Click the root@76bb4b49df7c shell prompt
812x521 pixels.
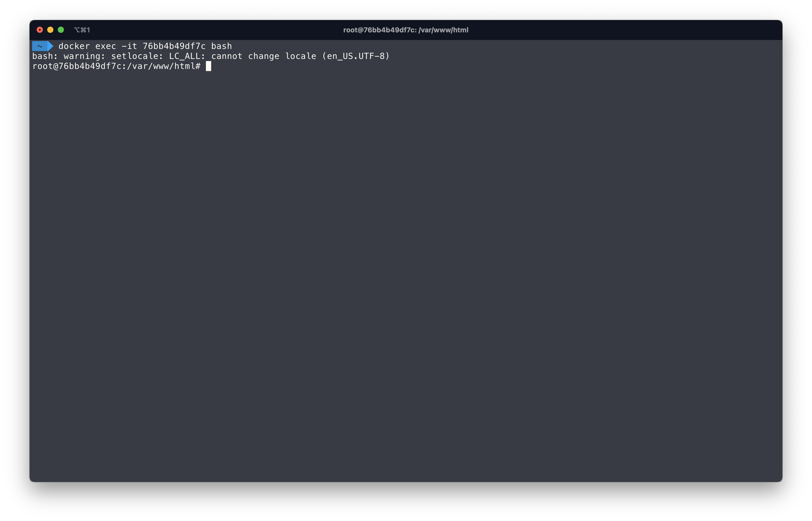[77, 66]
